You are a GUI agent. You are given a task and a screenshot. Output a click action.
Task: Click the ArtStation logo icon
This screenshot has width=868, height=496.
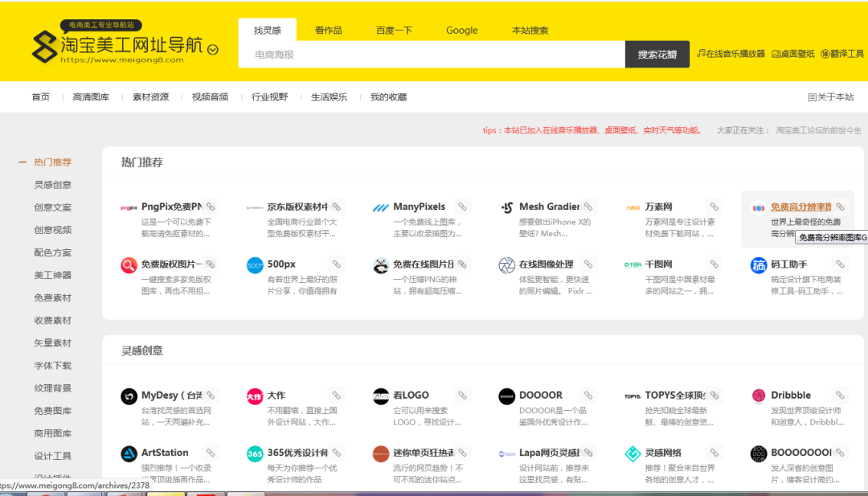(129, 454)
